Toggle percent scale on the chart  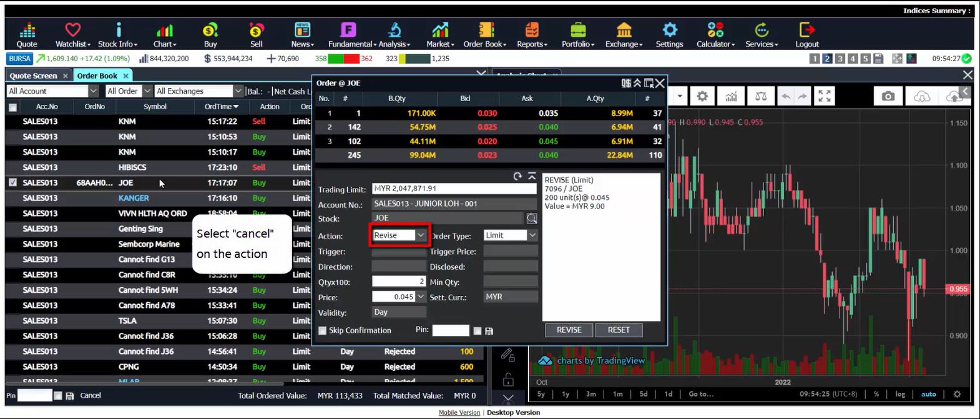(876, 394)
